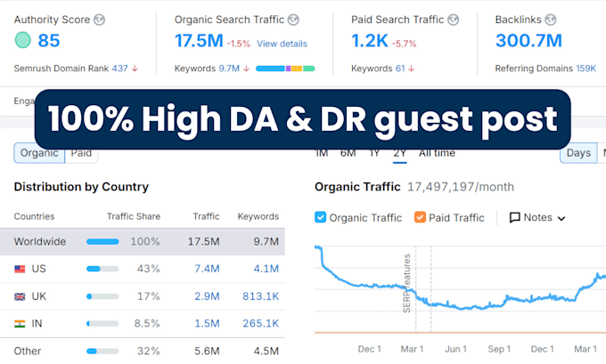Click the Worldwide traffic share bar
The image size is (606, 364).
[102, 242]
